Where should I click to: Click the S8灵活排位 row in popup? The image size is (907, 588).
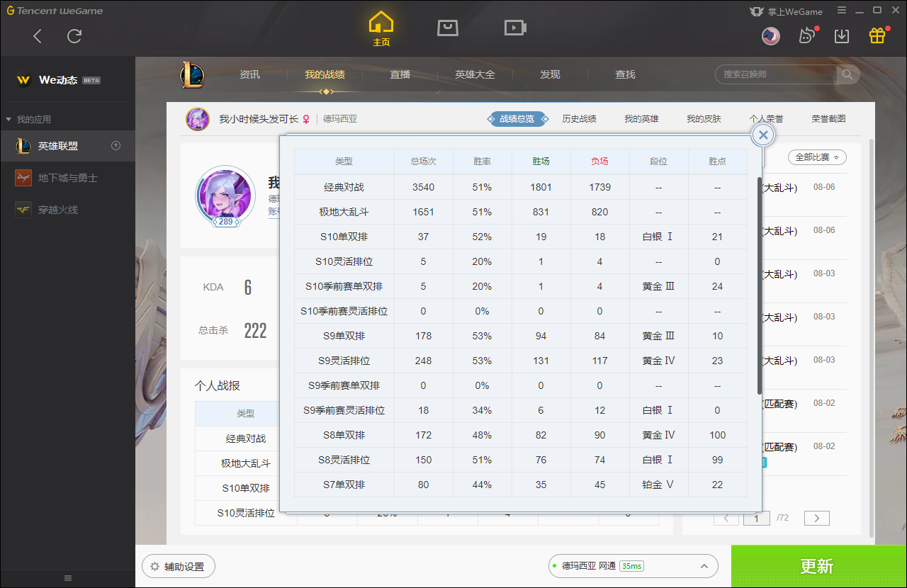click(x=521, y=460)
